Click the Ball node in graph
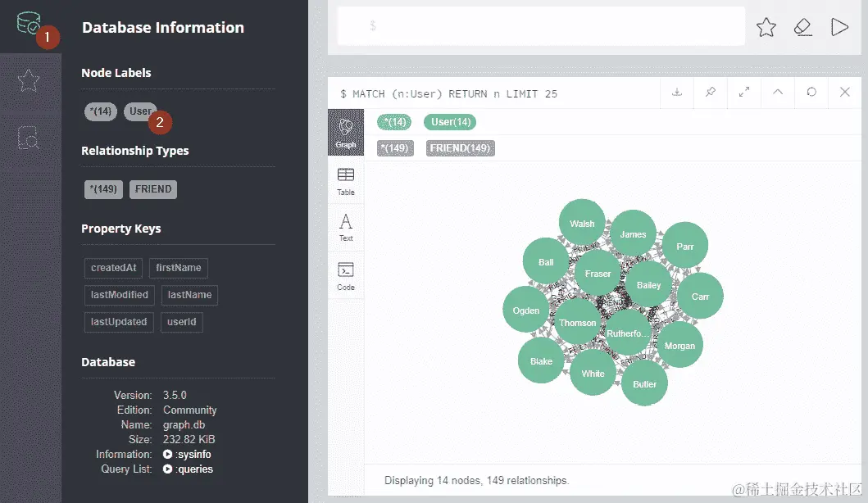This screenshot has width=868, height=503. (546, 261)
